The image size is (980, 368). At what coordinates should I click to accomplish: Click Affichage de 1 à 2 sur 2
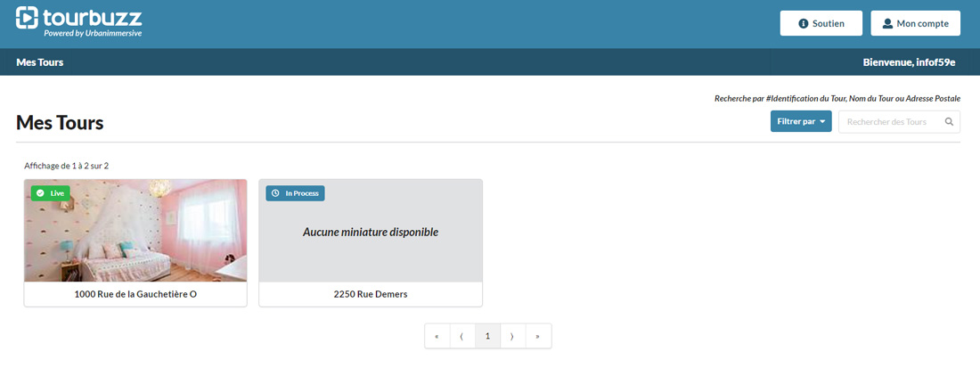point(66,166)
